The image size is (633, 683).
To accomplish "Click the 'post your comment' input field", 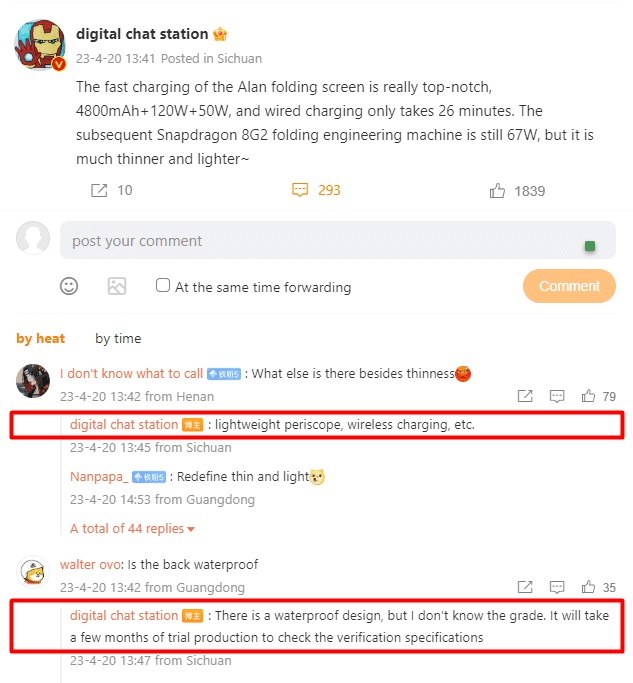I will point(338,240).
